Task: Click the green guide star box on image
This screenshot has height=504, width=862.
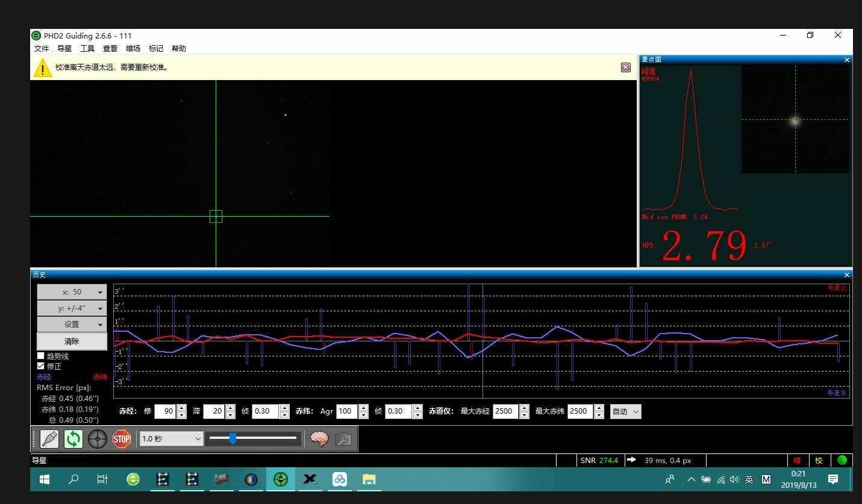Action: click(x=216, y=216)
